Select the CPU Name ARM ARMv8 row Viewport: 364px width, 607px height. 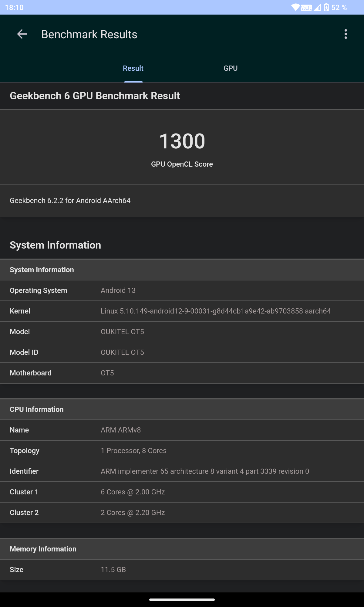182,430
